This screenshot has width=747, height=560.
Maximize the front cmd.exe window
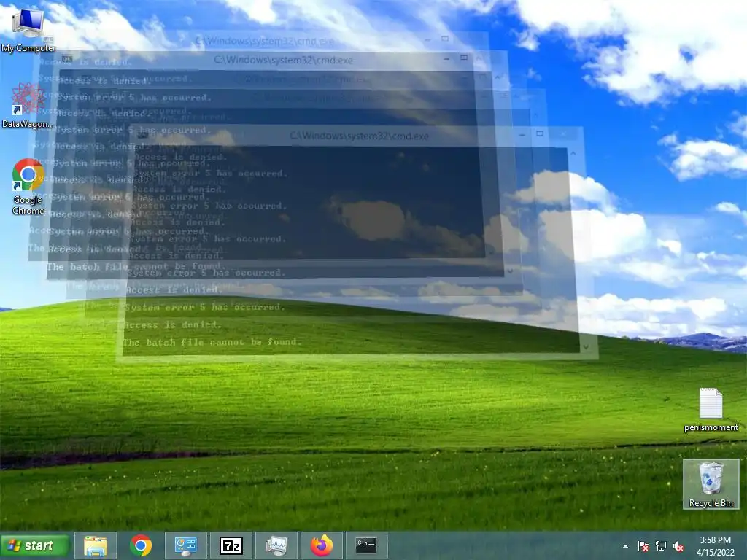pos(540,134)
